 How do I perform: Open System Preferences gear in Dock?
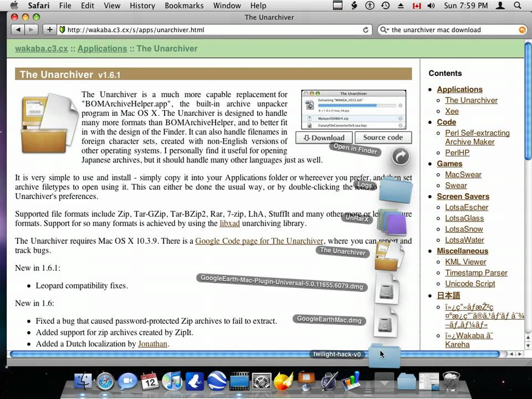click(x=262, y=381)
